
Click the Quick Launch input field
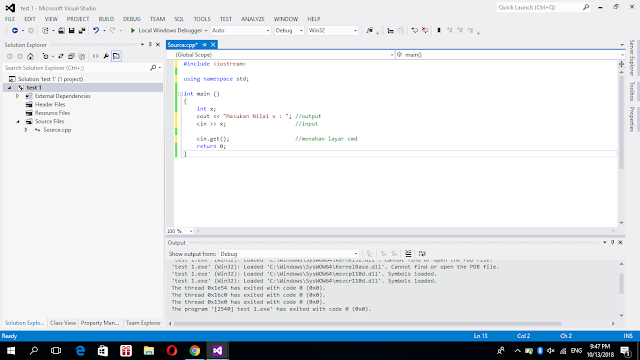539,7
